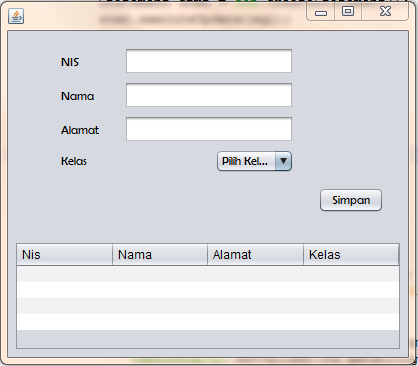418x366 pixels.
Task: Open the Pilih Kel... class dropdown
Action: point(254,161)
